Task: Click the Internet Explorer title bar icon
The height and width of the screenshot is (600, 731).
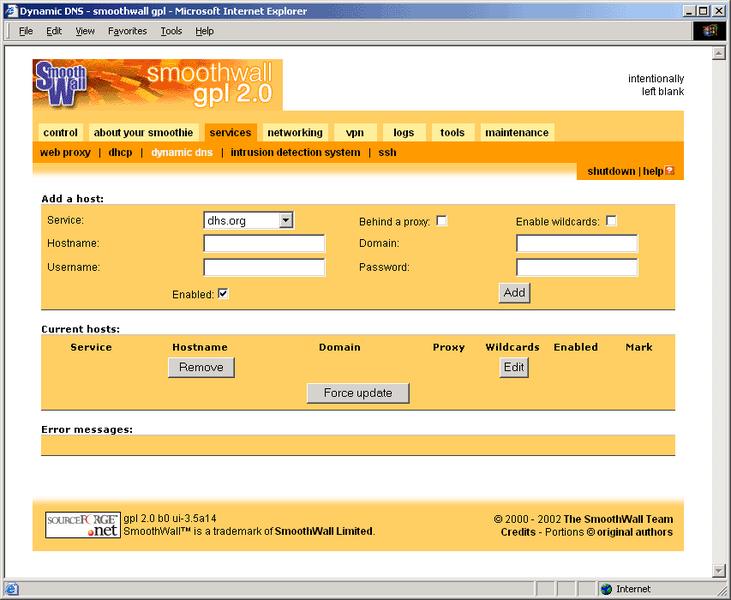Action: coord(11,11)
